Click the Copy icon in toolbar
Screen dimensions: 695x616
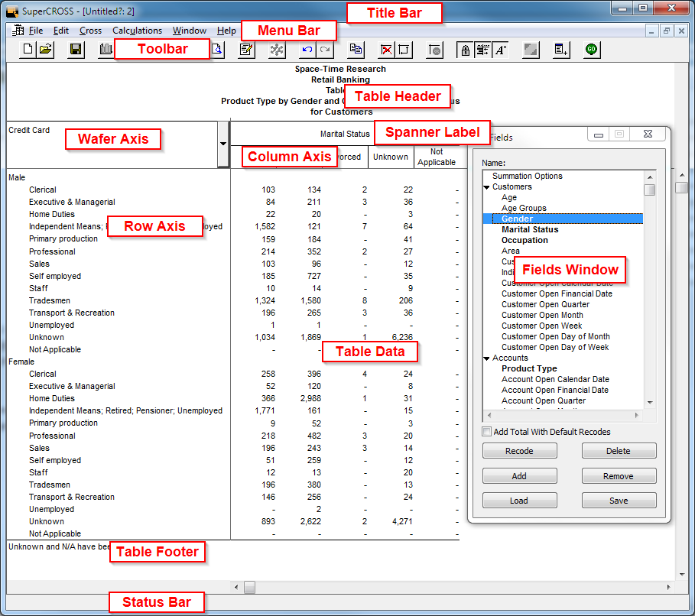(356, 50)
